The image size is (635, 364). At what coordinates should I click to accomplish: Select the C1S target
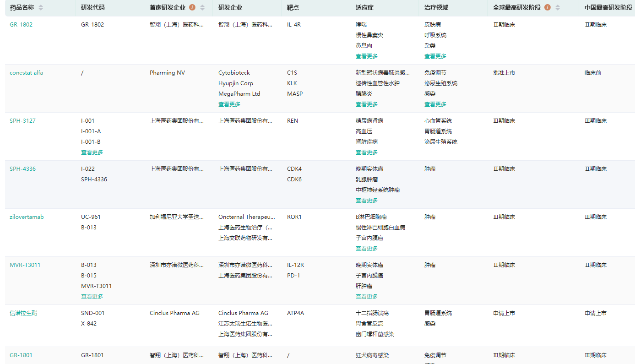[292, 73]
